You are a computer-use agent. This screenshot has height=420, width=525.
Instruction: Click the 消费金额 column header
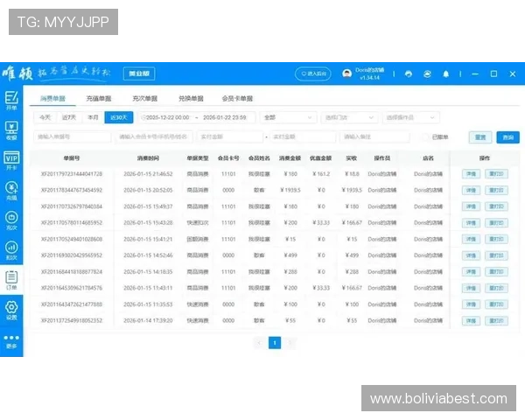[x=290, y=158]
